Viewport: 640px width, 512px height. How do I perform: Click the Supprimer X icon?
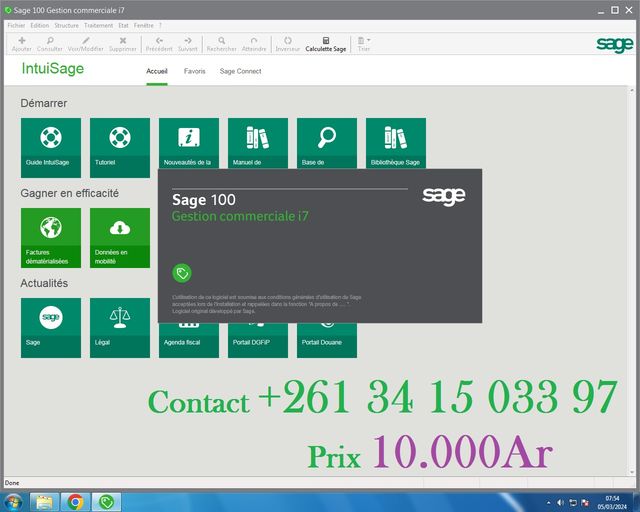point(122,40)
